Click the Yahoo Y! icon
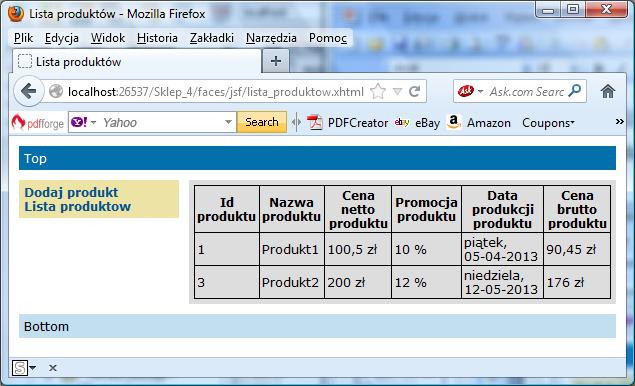 [79, 122]
